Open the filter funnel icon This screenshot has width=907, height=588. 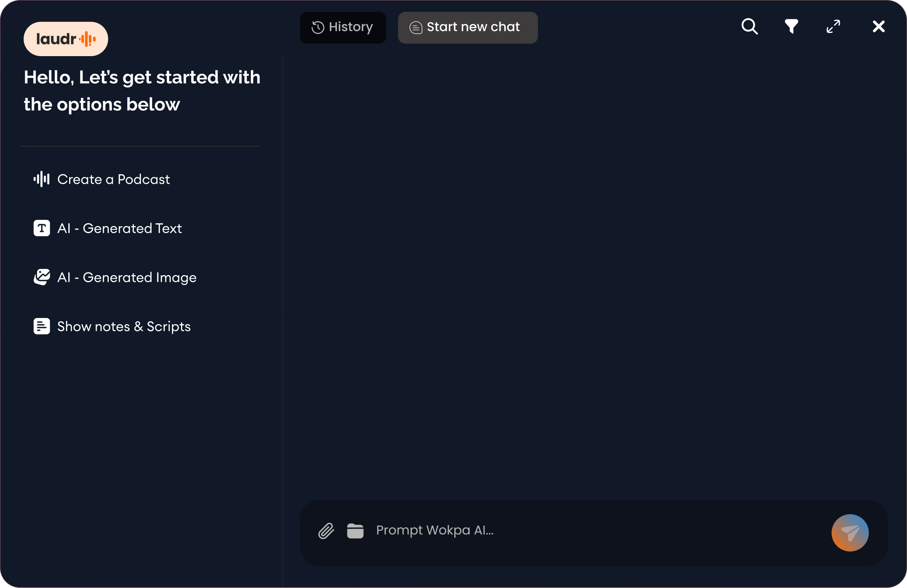791,27
